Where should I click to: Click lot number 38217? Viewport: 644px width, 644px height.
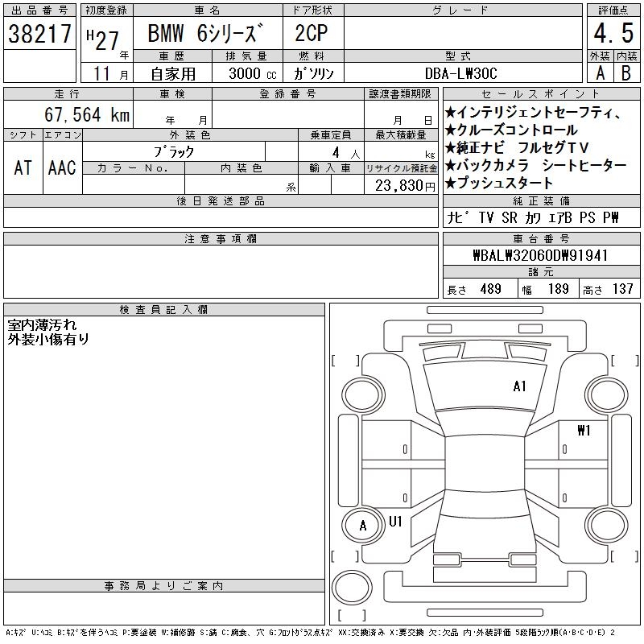39,34
